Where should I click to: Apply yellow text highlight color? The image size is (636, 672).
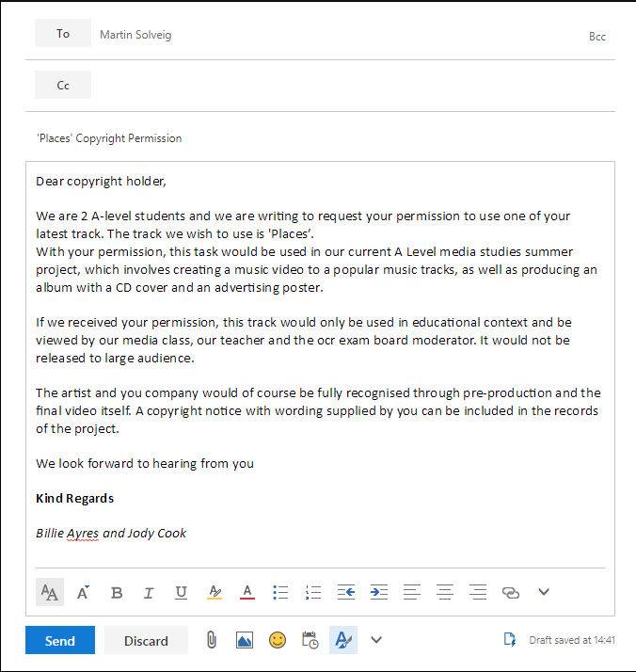(x=215, y=592)
